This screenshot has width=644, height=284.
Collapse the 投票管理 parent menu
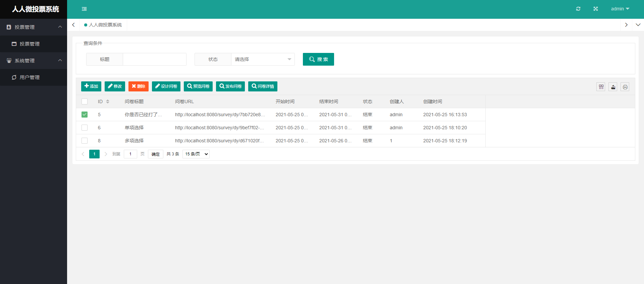(x=34, y=27)
